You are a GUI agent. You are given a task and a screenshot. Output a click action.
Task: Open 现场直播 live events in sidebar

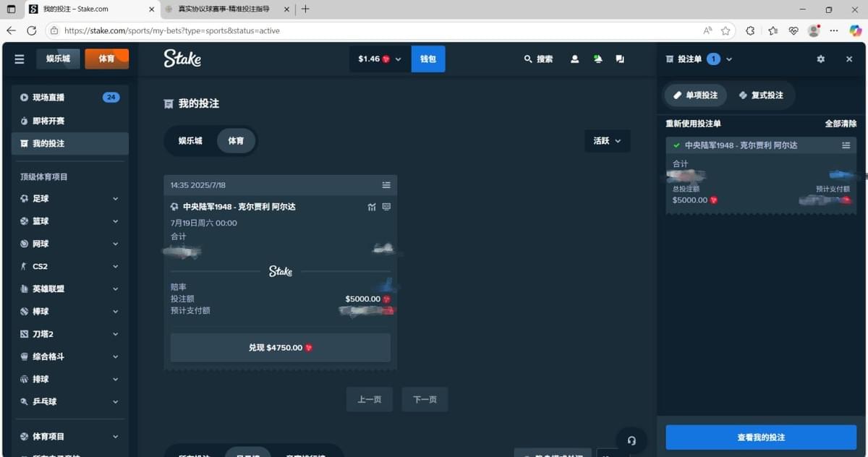click(70, 98)
